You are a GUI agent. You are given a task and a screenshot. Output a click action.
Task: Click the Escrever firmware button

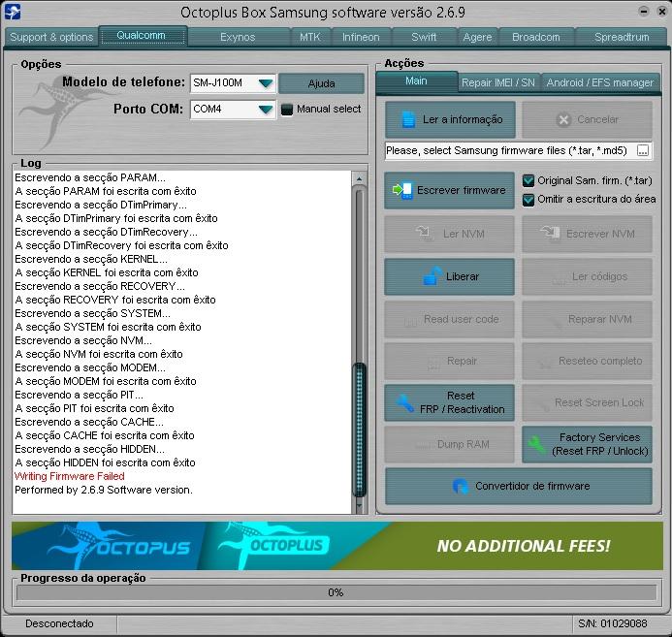tap(449, 190)
